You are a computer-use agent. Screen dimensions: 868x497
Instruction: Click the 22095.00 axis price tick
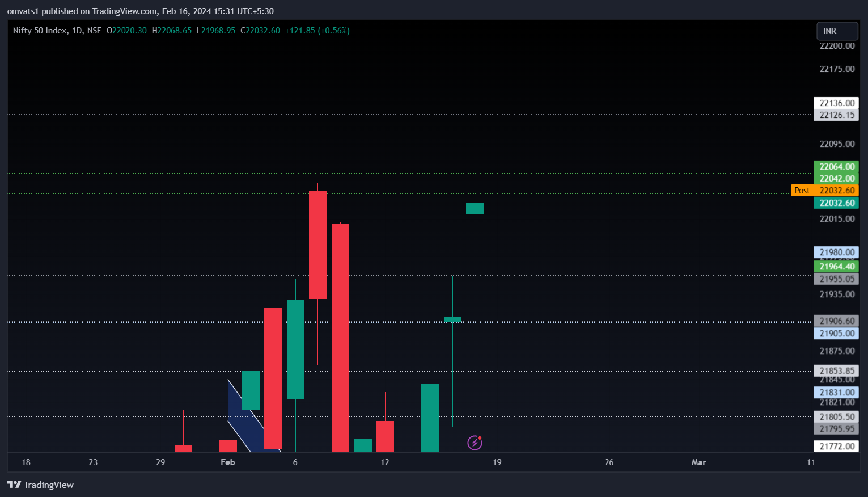pyautogui.click(x=837, y=144)
